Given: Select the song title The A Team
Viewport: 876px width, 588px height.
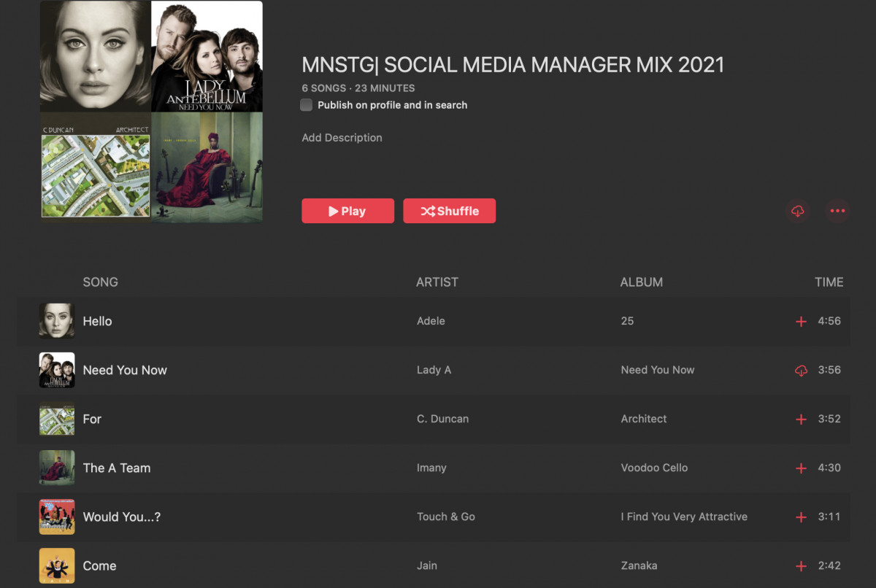Looking at the screenshot, I should click(117, 468).
